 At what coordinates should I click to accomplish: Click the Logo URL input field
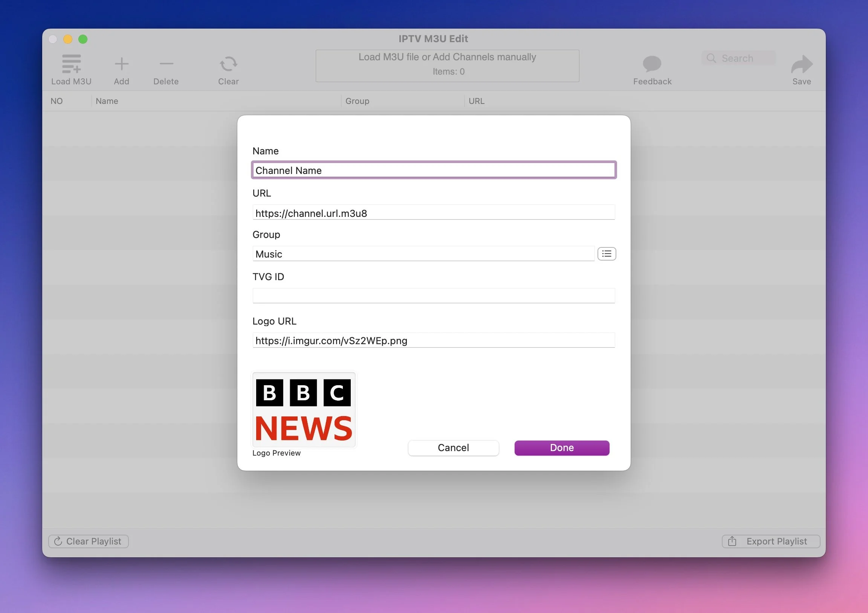tap(434, 340)
